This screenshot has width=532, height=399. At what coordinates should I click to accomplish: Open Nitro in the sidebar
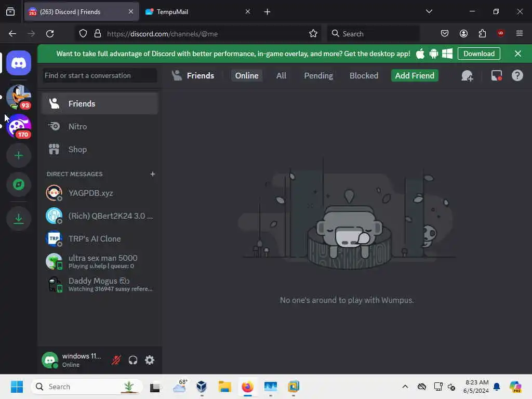100,127
